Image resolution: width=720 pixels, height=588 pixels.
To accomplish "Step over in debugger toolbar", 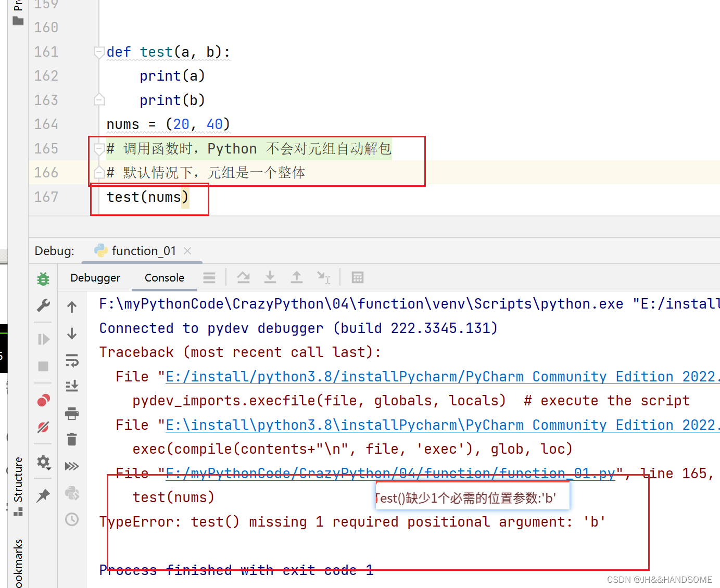I will click(244, 277).
